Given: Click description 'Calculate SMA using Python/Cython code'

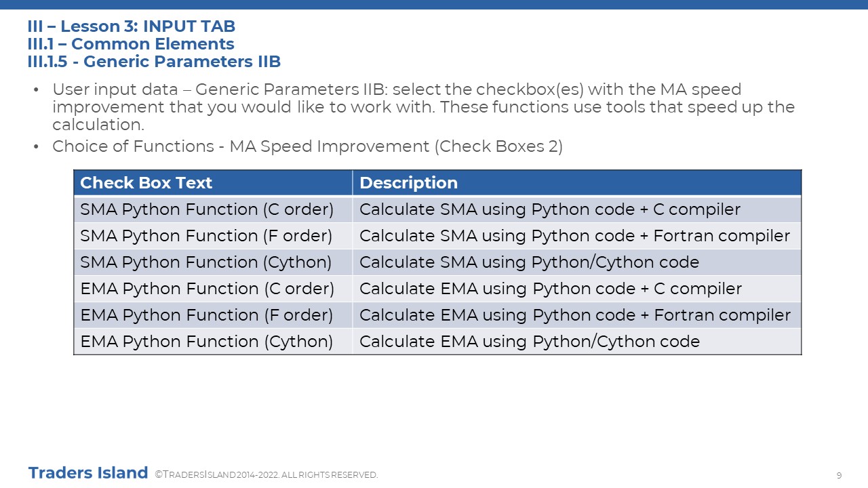Looking at the screenshot, I should point(529,262).
